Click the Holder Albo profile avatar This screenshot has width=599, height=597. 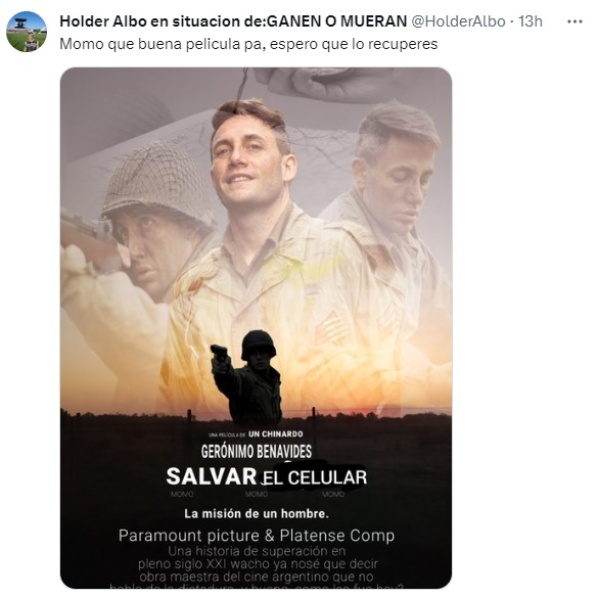(26, 31)
